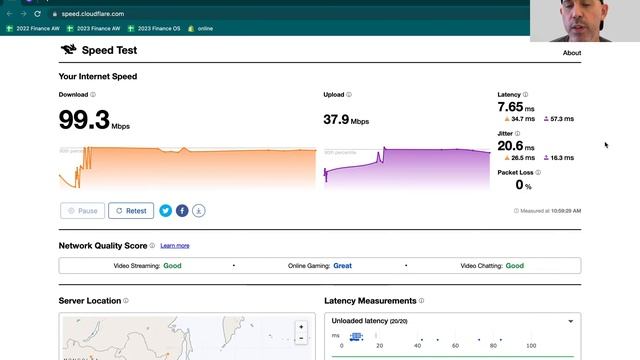The height and width of the screenshot is (360, 640).
Task: Show info for Latency Measurements
Action: point(422,300)
